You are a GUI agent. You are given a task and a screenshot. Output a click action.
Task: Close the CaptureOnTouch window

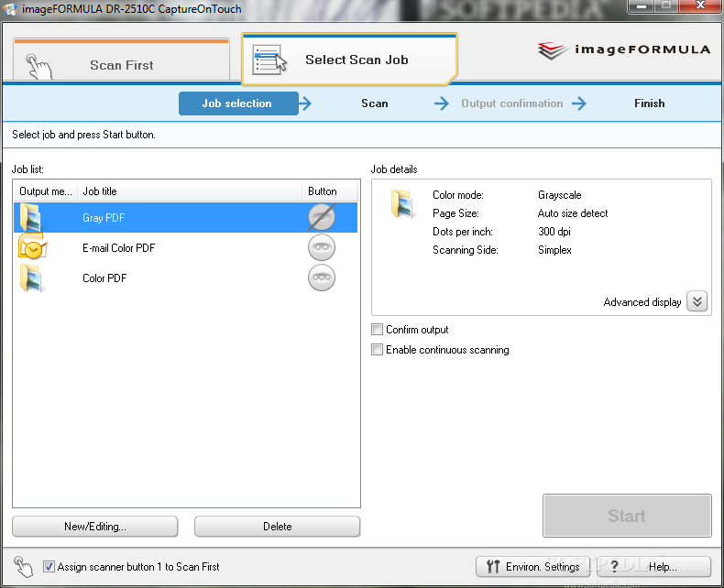click(700, 6)
